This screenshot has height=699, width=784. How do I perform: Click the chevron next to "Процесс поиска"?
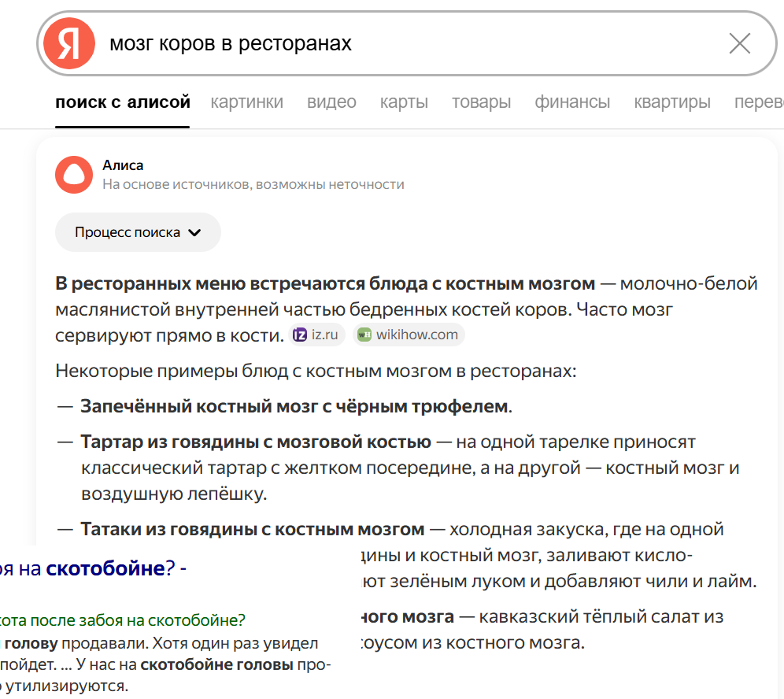195,232
